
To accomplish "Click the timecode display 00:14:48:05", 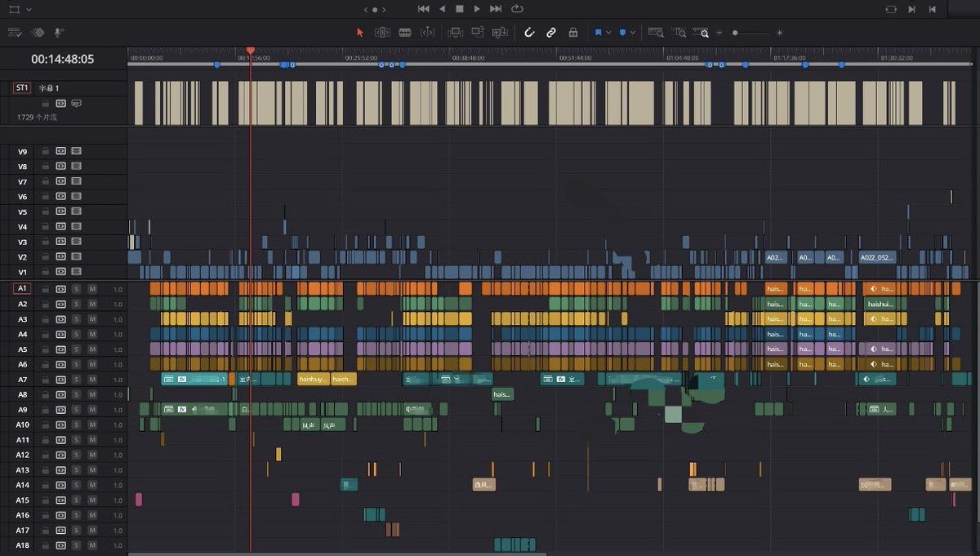I will coord(63,59).
